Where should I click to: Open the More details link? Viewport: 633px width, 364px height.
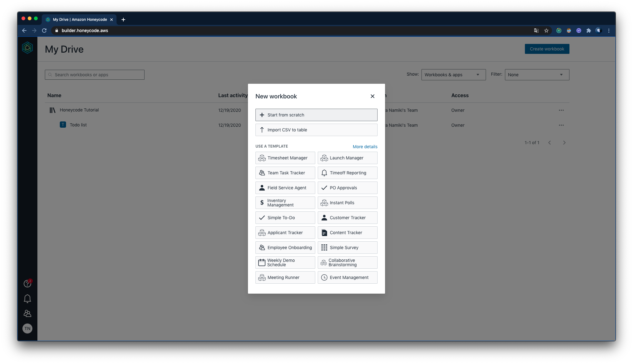click(365, 147)
